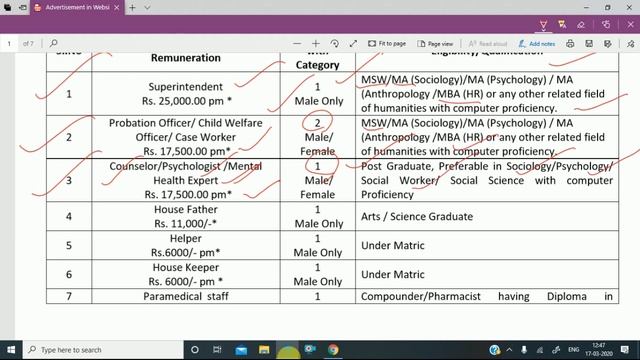
Task: Select the highlighter annotation tool
Action: click(562, 25)
